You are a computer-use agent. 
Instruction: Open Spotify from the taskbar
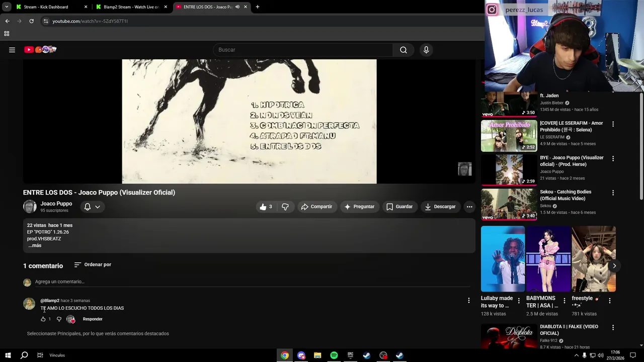click(x=334, y=355)
